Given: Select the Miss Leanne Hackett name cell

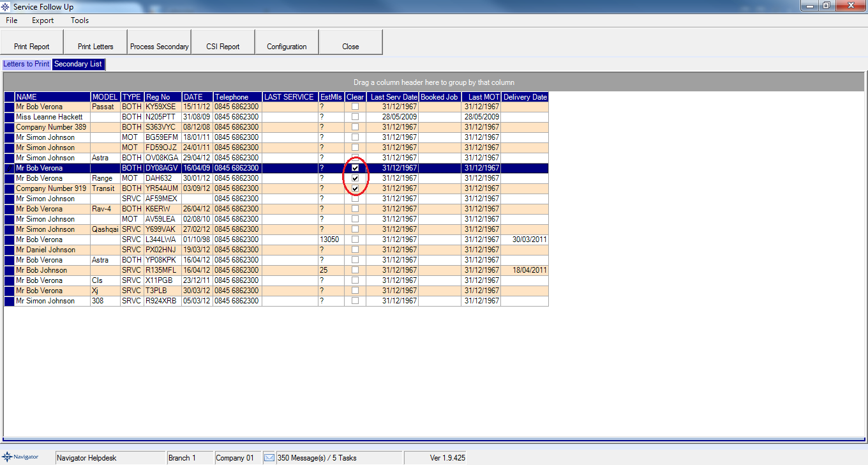Looking at the screenshot, I should pos(52,117).
